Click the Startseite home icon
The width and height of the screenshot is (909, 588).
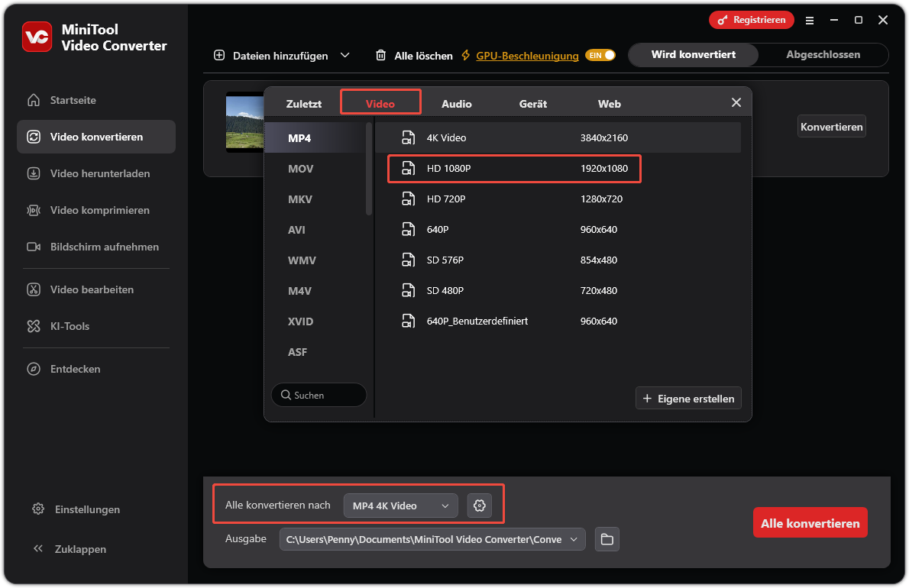pos(34,100)
